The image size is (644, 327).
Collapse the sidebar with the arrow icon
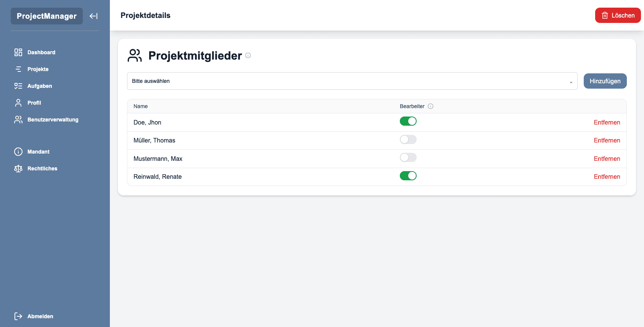coord(93,16)
